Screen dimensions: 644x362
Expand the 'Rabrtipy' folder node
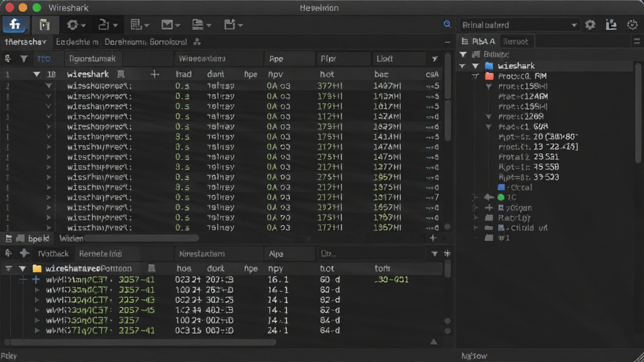[x=475, y=218]
